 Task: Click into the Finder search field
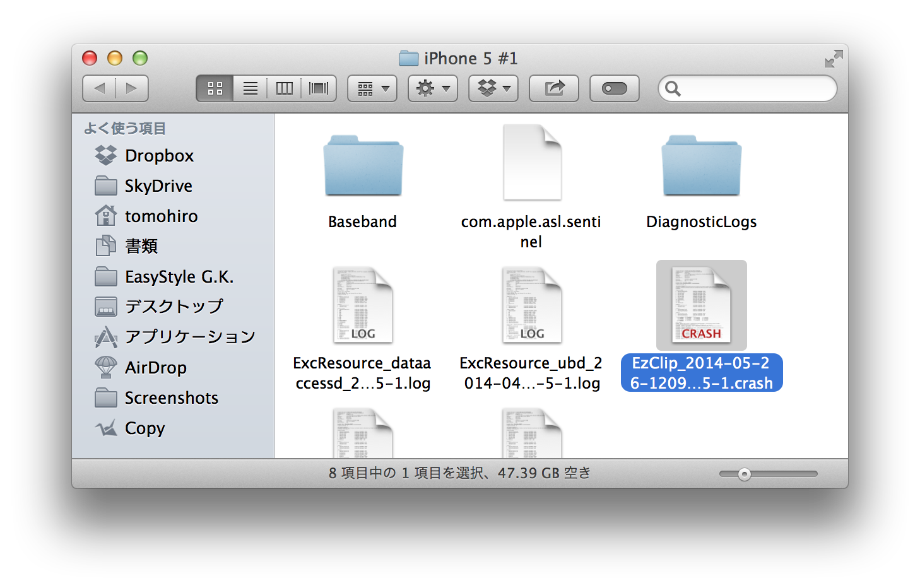point(748,88)
